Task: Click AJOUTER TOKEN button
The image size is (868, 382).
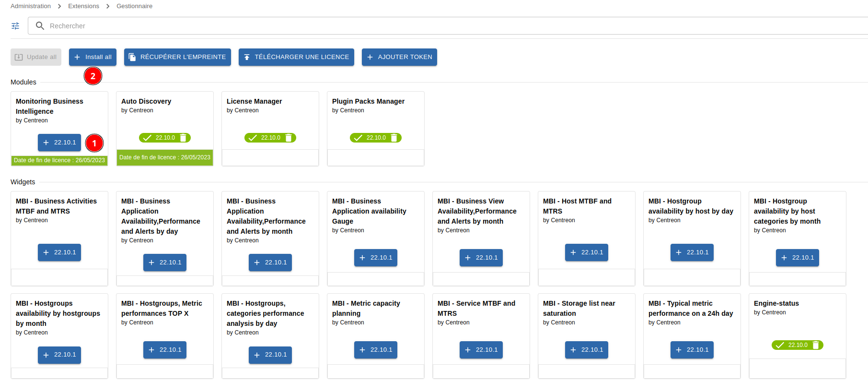Action: [x=399, y=57]
